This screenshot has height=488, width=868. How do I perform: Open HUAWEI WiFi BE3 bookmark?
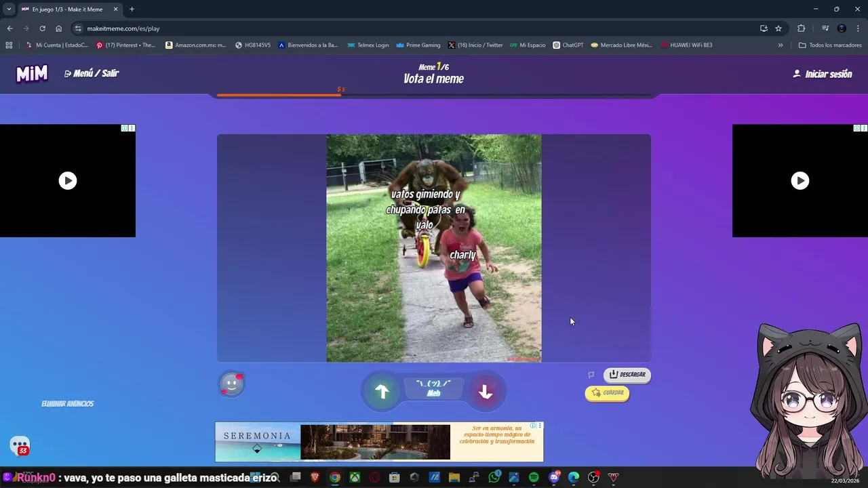(x=687, y=45)
